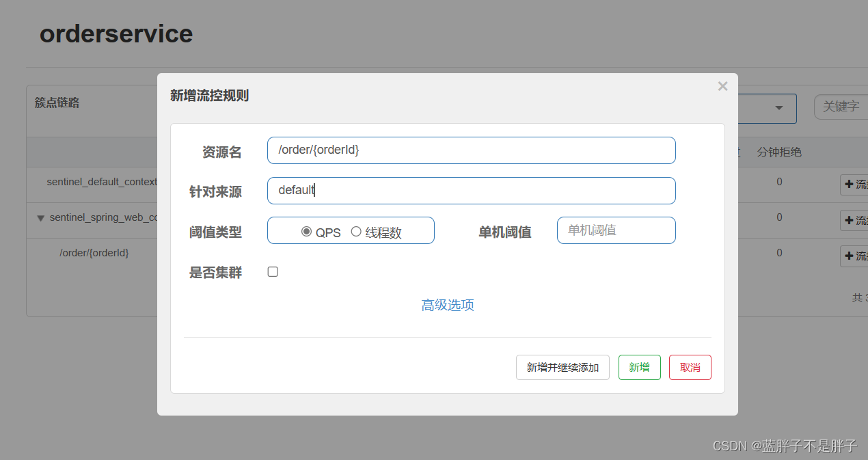868x460 pixels.
Task: Click the 簇点链路 panel title
Action: point(57,103)
